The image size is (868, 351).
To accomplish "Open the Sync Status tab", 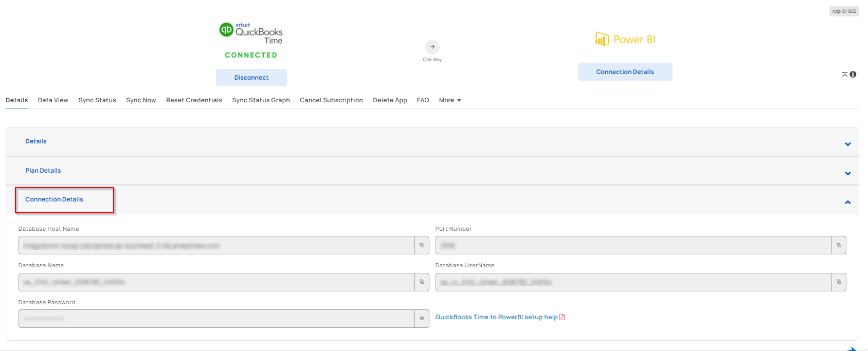I will coord(97,100).
